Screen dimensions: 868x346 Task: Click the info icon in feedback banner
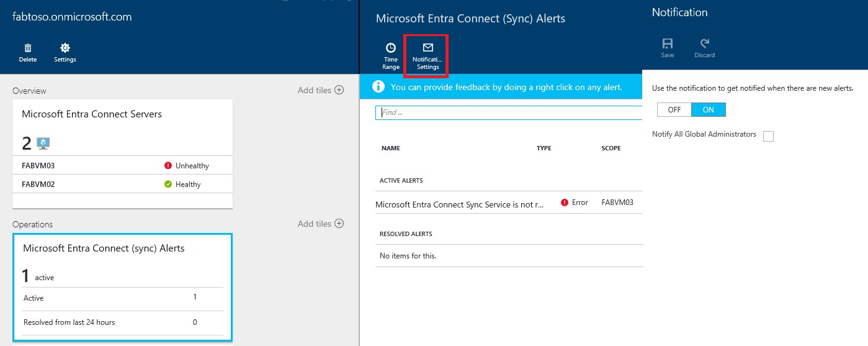point(378,86)
